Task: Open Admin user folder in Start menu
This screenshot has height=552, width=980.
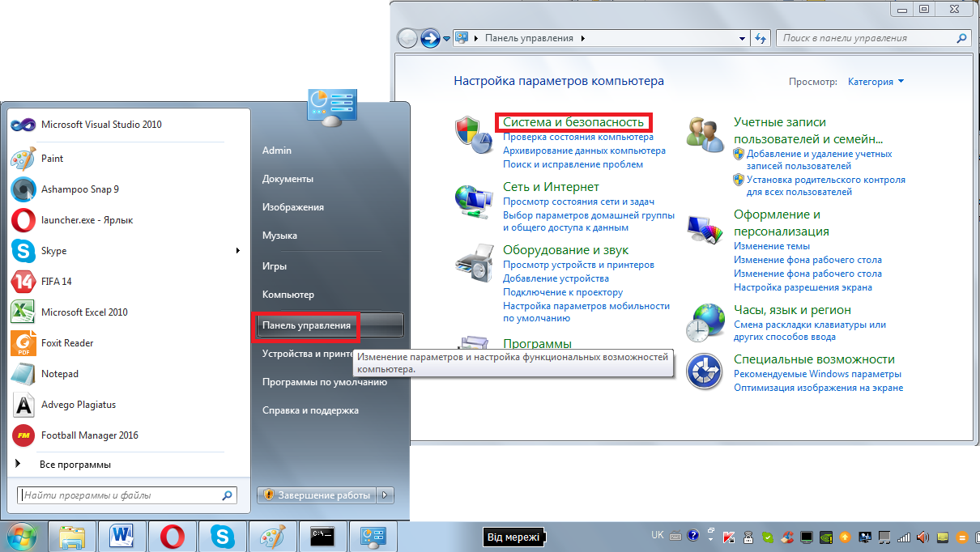Action: pos(277,151)
